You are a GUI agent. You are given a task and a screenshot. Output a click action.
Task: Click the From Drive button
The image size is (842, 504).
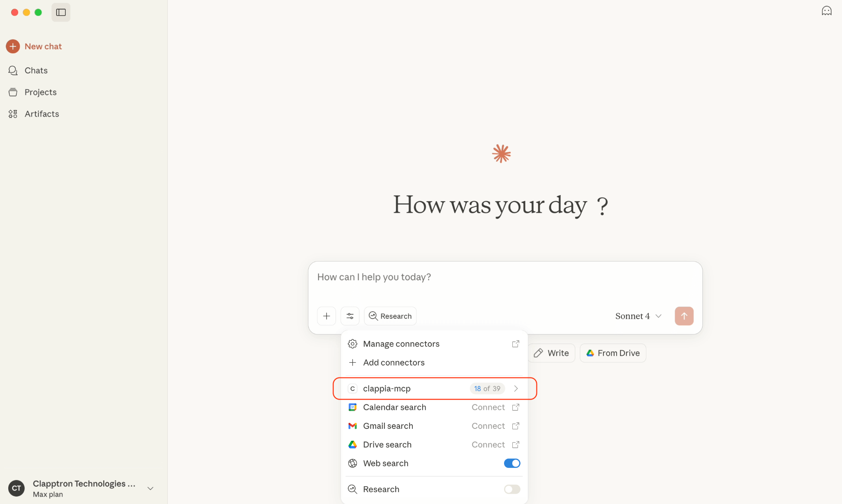(x=613, y=353)
